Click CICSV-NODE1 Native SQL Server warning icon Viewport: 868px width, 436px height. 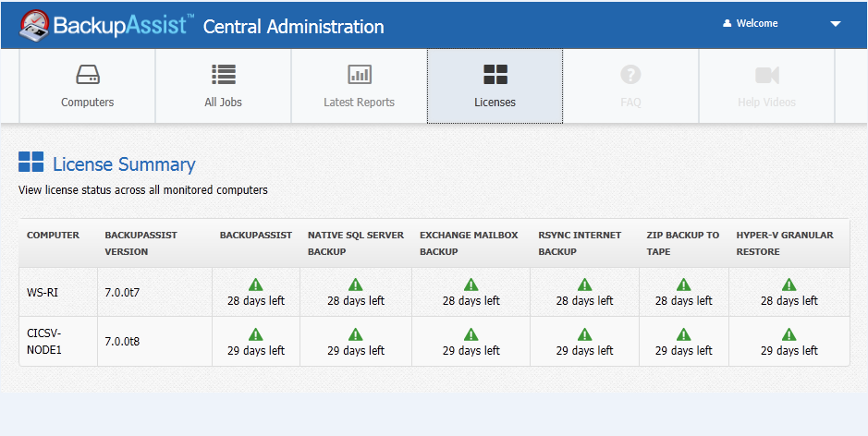pyautogui.click(x=355, y=334)
